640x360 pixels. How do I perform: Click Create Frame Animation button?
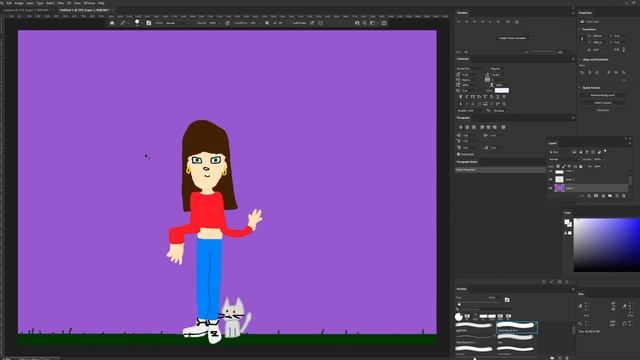coord(512,38)
